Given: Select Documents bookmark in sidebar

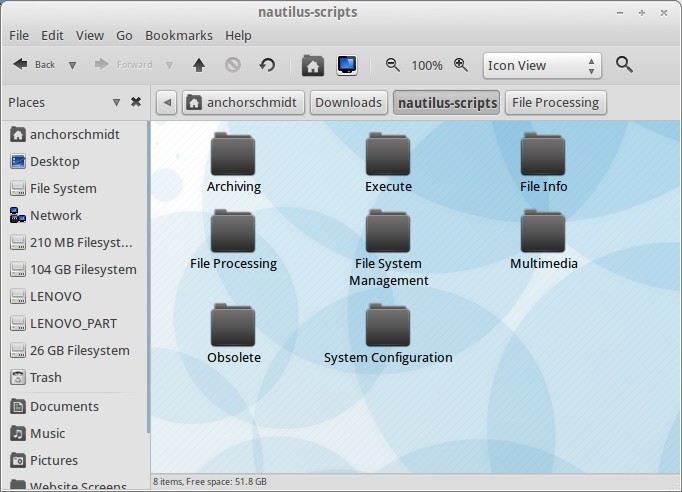Looking at the screenshot, I should coord(74,406).
